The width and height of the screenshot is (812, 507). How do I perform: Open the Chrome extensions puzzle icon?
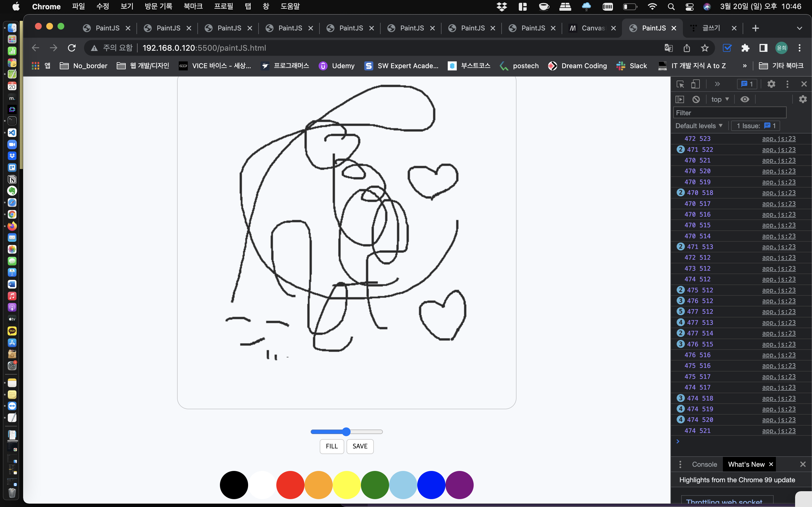pos(745,48)
